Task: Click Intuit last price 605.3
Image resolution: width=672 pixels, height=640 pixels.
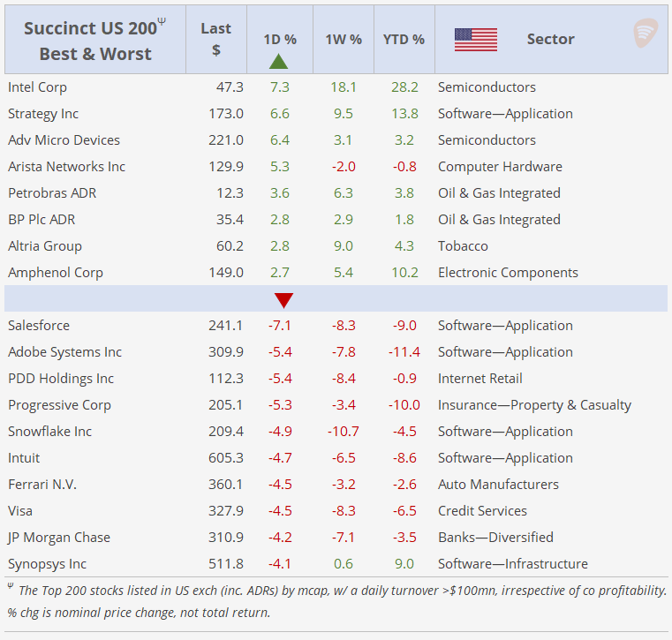Action: coord(226,458)
